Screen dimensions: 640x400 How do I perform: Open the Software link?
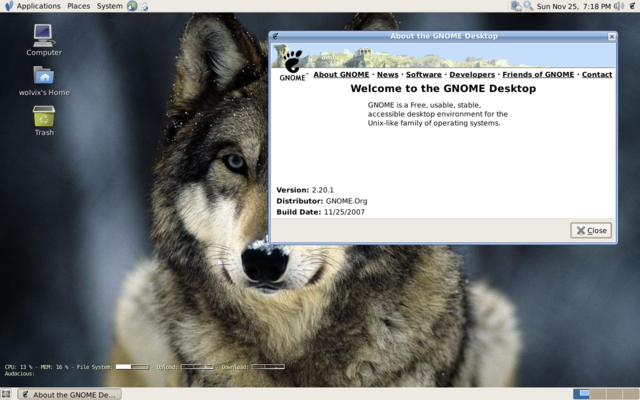pyautogui.click(x=424, y=75)
